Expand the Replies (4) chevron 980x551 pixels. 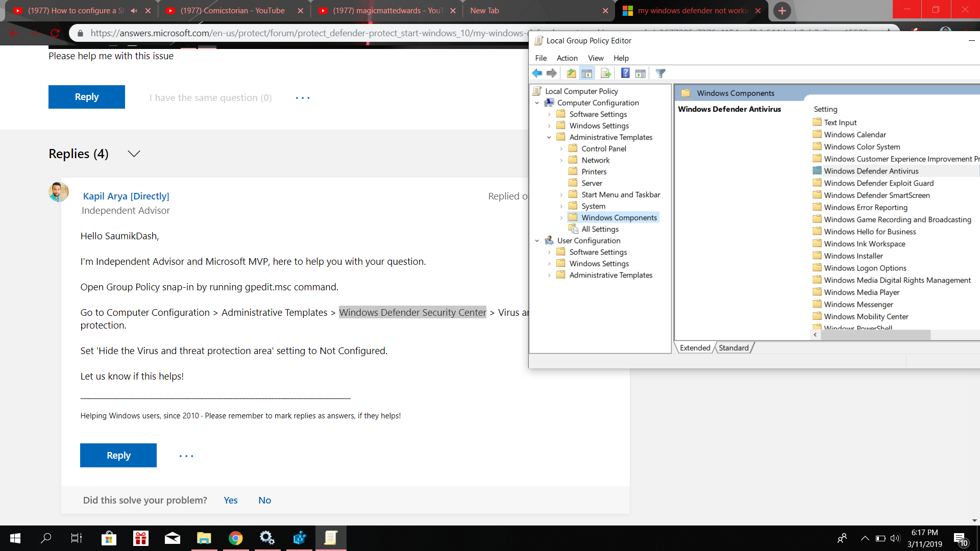(134, 154)
